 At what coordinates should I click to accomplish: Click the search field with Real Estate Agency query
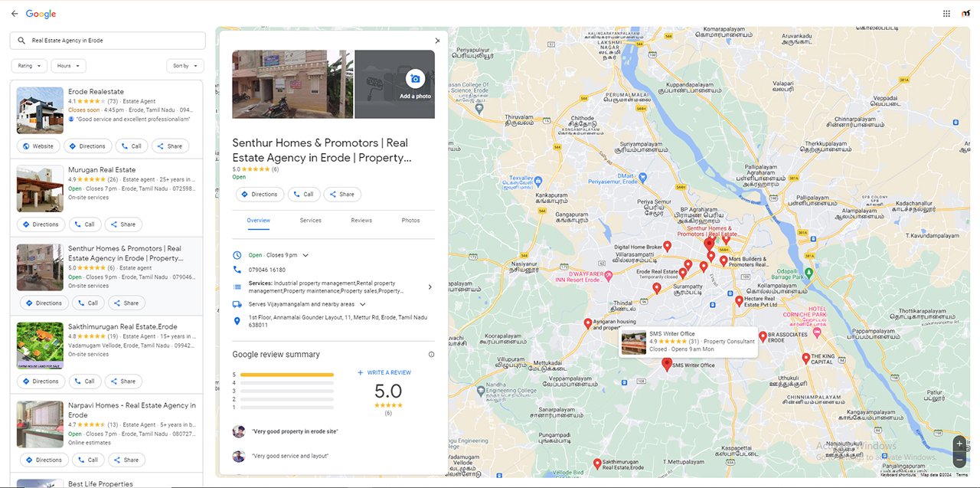[x=107, y=41]
